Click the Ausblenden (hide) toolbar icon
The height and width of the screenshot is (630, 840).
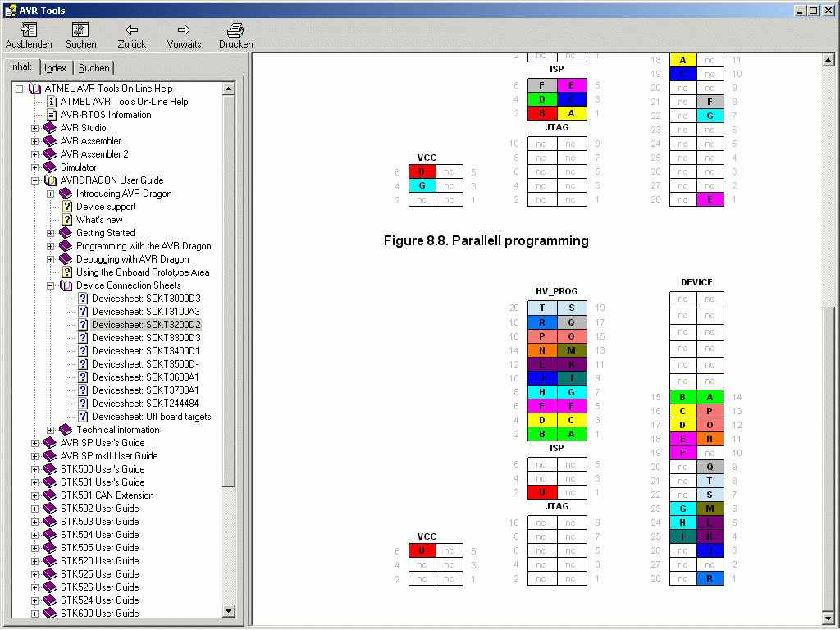coord(29,30)
